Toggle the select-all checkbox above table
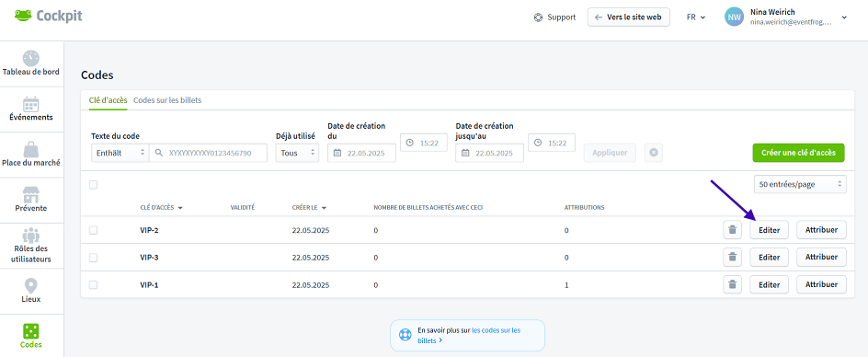Image resolution: width=868 pixels, height=357 pixels. tap(93, 185)
